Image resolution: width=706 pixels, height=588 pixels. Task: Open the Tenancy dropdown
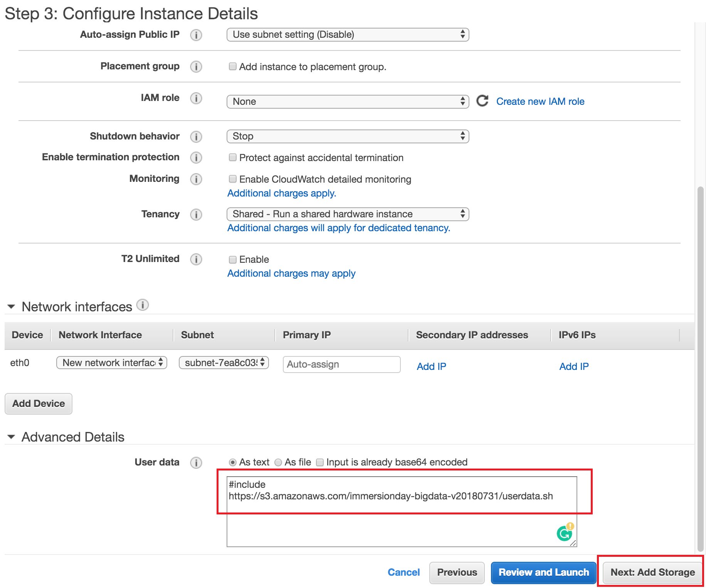click(348, 214)
